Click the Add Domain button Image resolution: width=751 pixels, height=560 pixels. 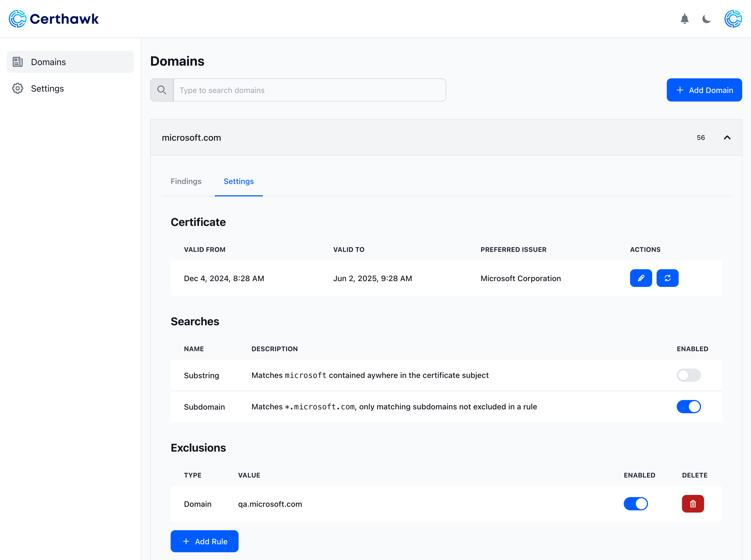[704, 90]
